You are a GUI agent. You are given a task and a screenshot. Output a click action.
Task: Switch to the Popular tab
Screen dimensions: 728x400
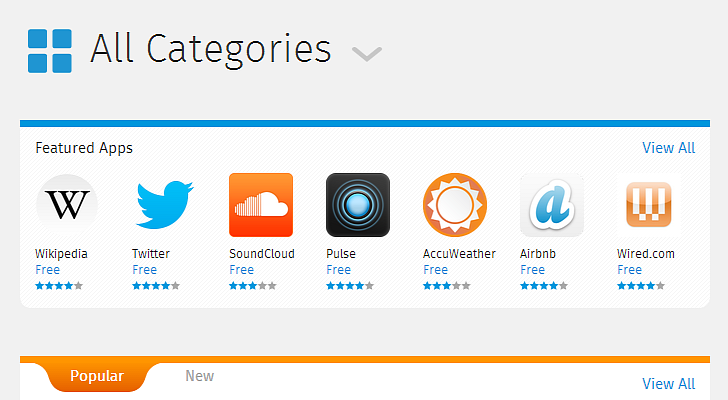(97, 376)
